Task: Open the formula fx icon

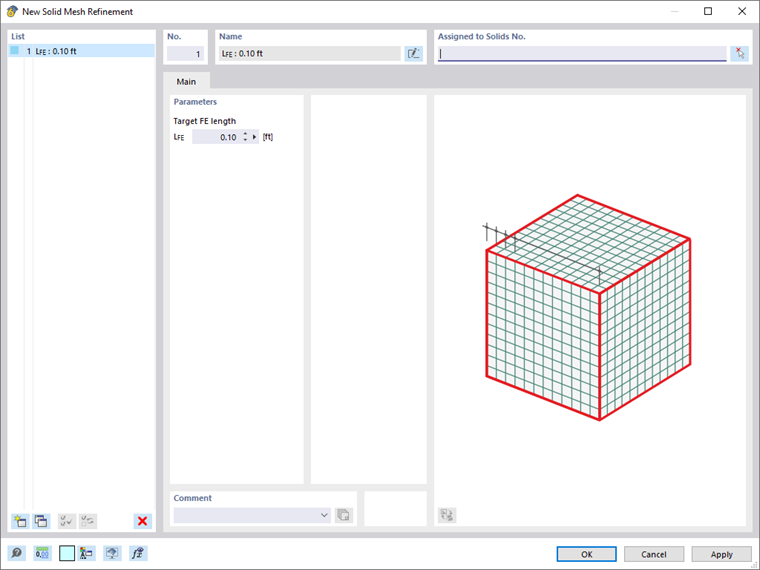Action: pos(138,553)
